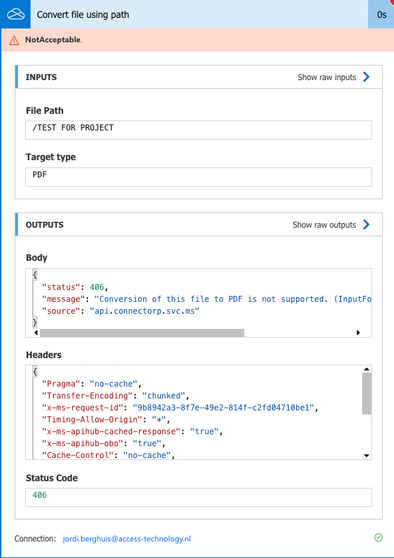This screenshot has width=394, height=558.
Task: Click the Connection: label
Action: pos(35,539)
